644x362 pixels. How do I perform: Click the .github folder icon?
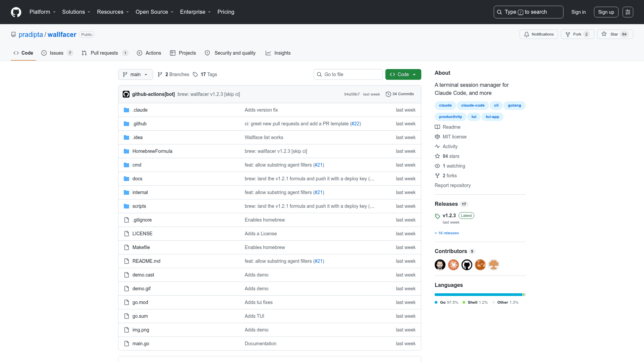[126, 124]
